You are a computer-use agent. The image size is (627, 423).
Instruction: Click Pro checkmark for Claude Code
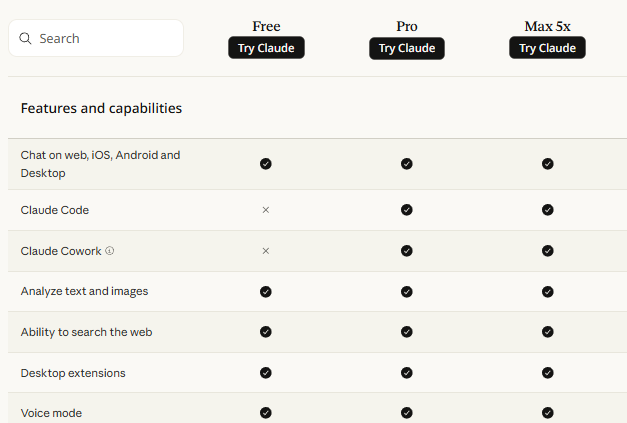tap(407, 210)
